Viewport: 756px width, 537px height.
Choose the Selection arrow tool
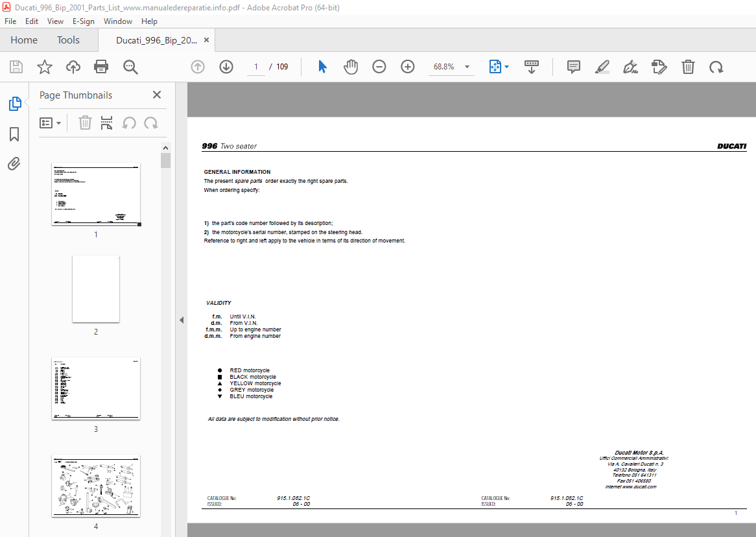(x=322, y=67)
